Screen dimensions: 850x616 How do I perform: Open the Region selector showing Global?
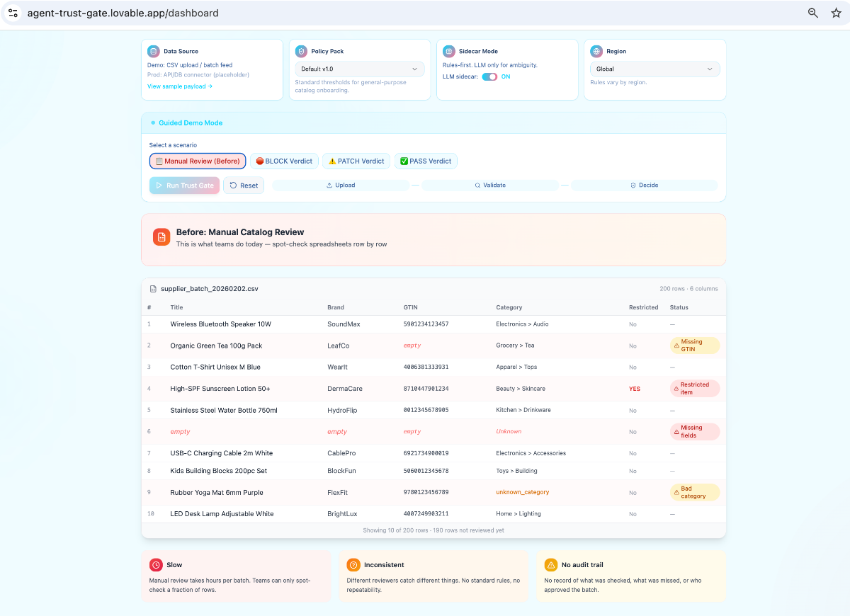(x=654, y=69)
